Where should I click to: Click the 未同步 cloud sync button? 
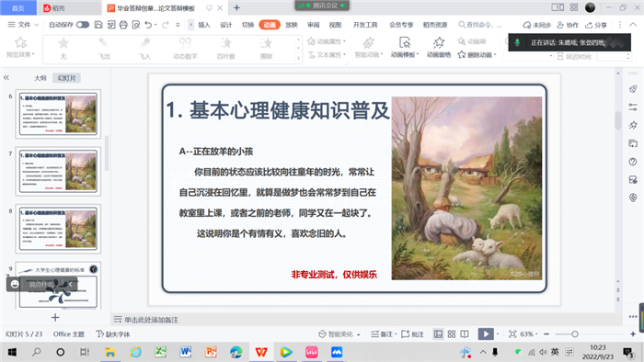[536, 25]
